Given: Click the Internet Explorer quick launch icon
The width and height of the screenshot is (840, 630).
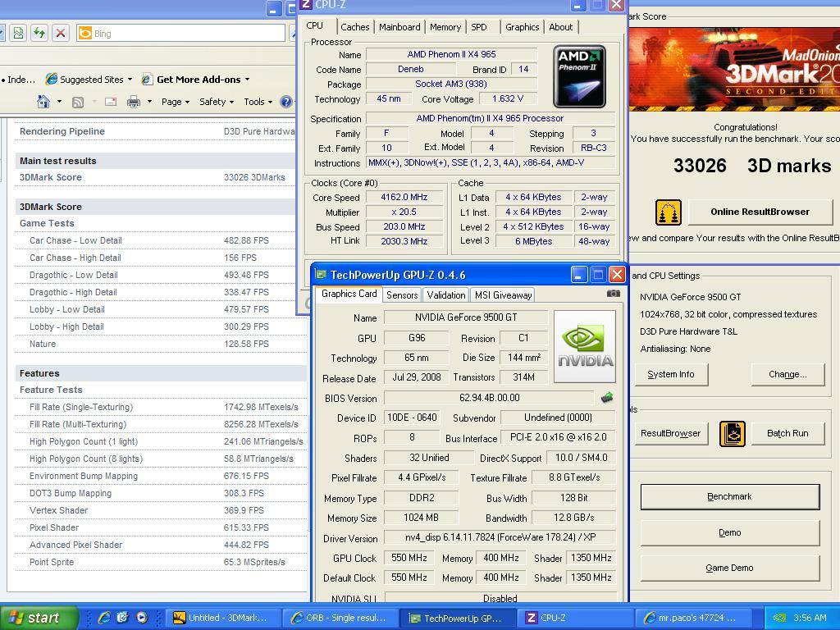Looking at the screenshot, I should 104,618.
